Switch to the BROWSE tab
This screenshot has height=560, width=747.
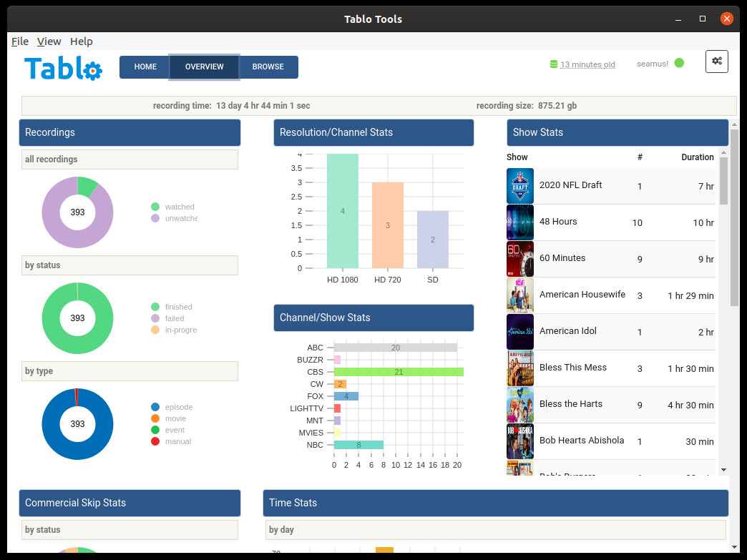[x=268, y=67]
